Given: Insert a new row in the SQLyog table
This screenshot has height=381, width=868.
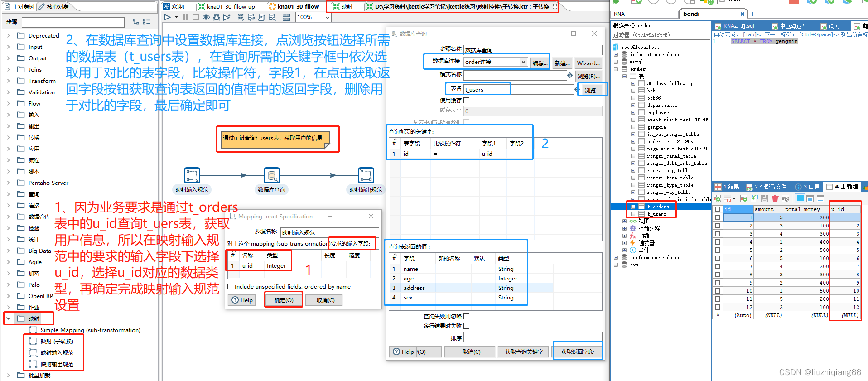Looking at the screenshot, I should pos(743,198).
